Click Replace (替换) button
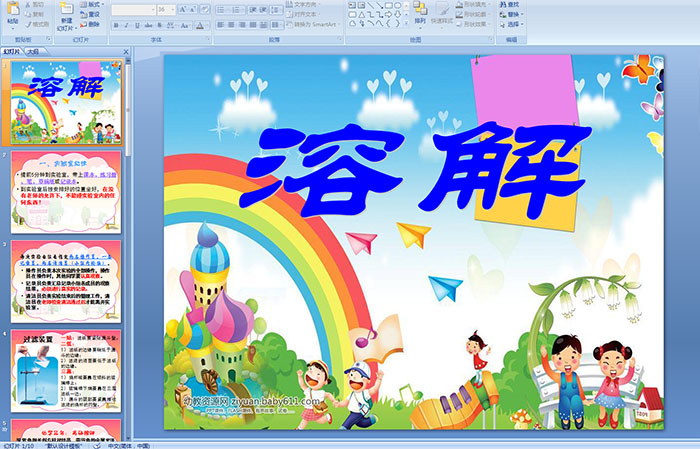Image resolution: width=700 pixels, height=449 pixels. [x=511, y=15]
